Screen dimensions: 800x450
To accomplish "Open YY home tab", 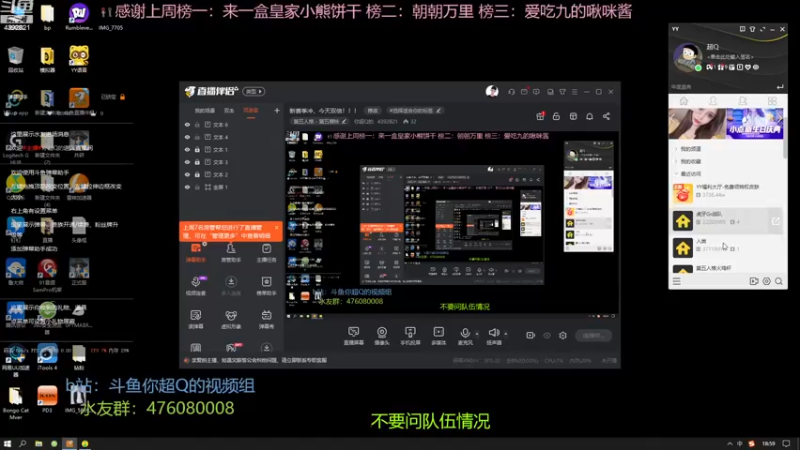I will pos(683,101).
